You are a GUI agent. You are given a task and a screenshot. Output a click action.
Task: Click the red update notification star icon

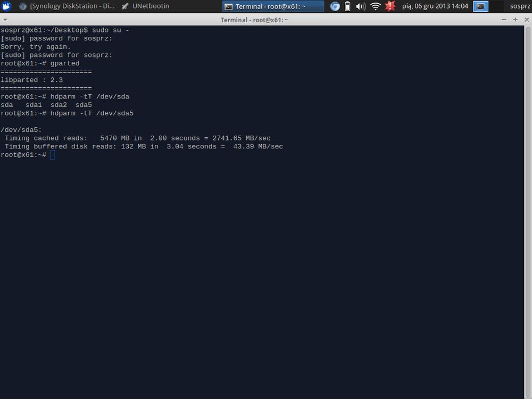coord(390,6)
